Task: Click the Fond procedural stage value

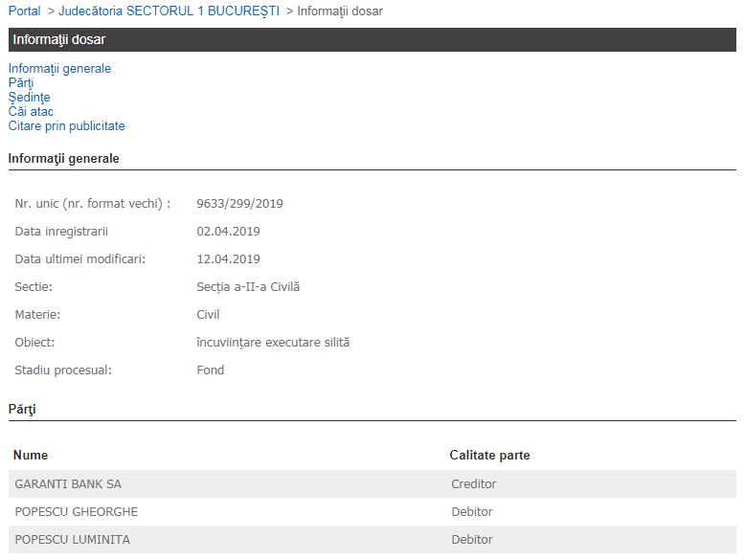Action: pyautogui.click(x=210, y=370)
